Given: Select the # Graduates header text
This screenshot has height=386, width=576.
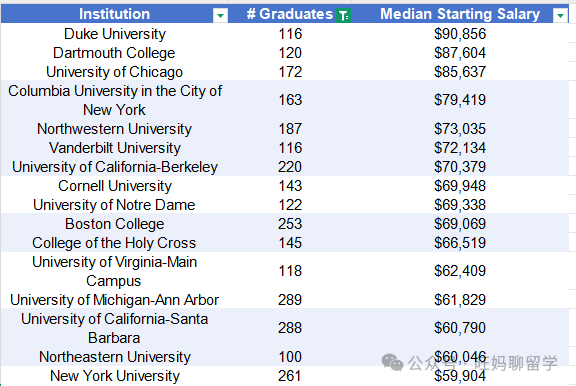Looking at the screenshot, I should coord(289,14).
